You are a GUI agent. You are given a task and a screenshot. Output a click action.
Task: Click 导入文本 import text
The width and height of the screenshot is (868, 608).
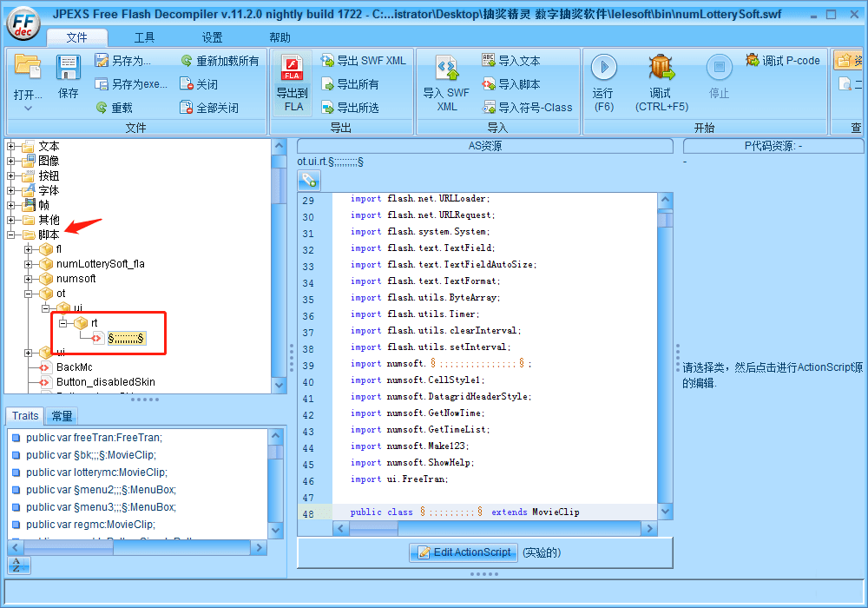point(511,61)
